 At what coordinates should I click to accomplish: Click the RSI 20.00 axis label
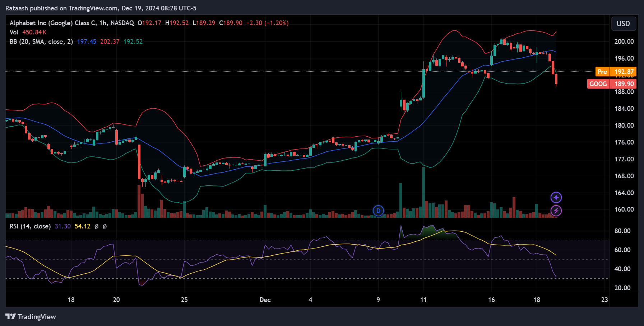pyautogui.click(x=622, y=288)
